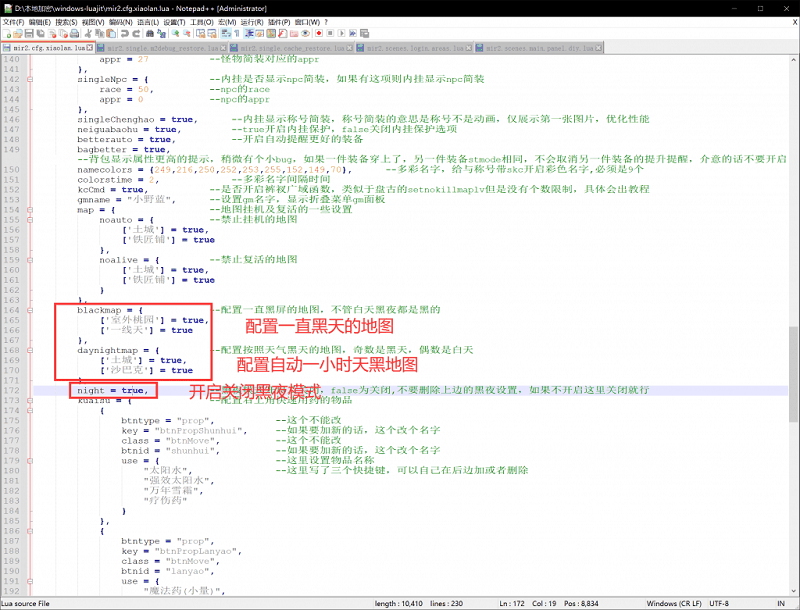Collapse the singleNpc block at line 142

(30, 79)
